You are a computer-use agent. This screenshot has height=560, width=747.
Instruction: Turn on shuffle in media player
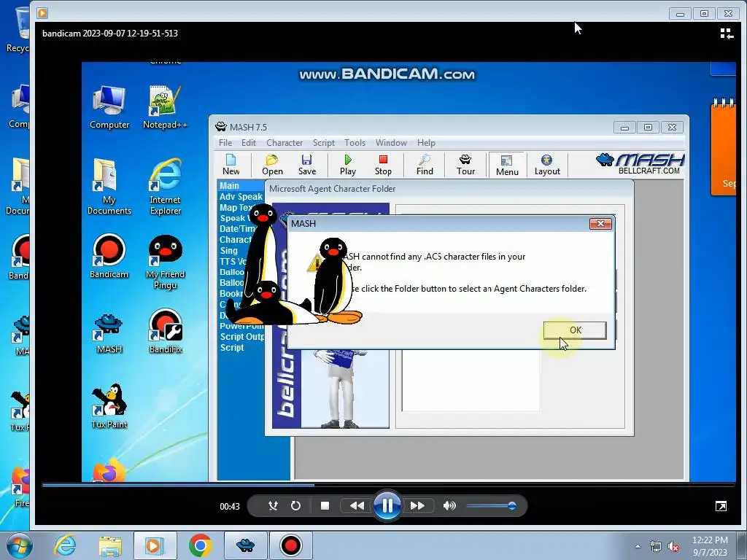point(273,506)
